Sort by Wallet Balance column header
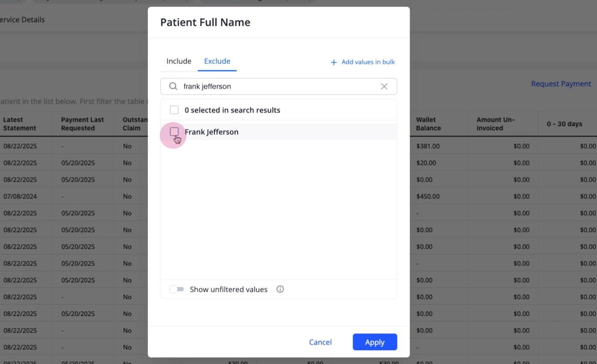This screenshot has height=364, width=597. [x=428, y=124]
